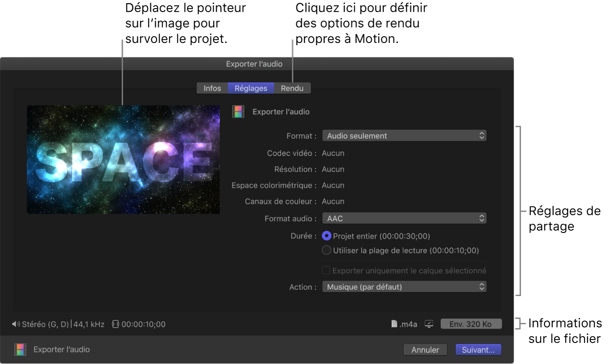
Task: Click the film frame icon next to the duration
Action: pos(115,324)
